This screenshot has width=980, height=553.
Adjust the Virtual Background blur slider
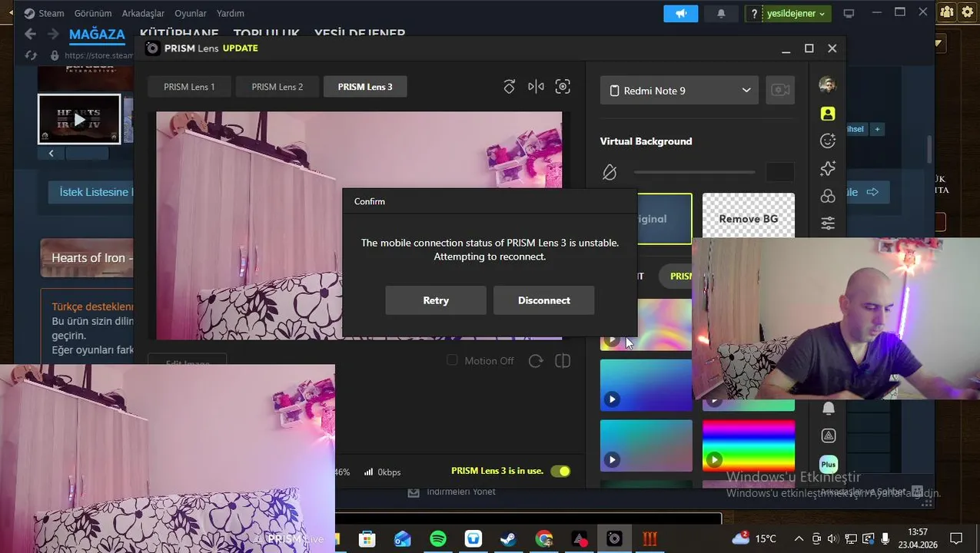694,172
